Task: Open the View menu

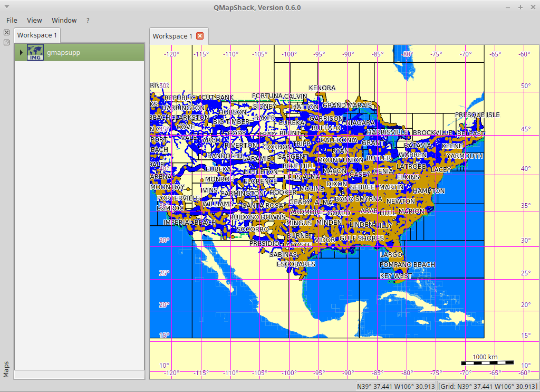Action: click(x=34, y=21)
